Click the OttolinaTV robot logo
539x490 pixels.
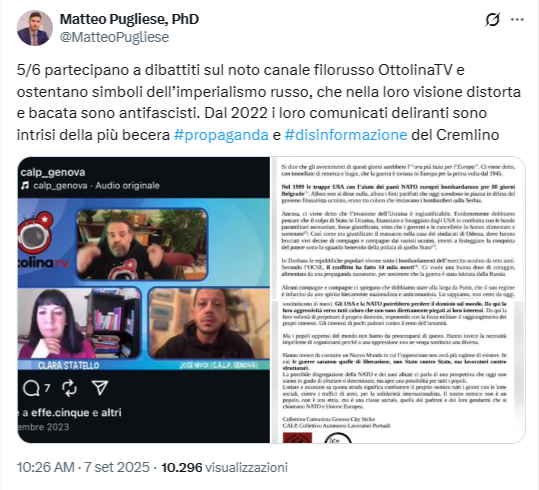36,235
